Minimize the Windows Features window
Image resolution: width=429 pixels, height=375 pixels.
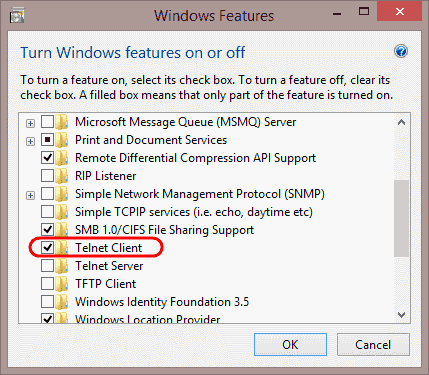337,14
